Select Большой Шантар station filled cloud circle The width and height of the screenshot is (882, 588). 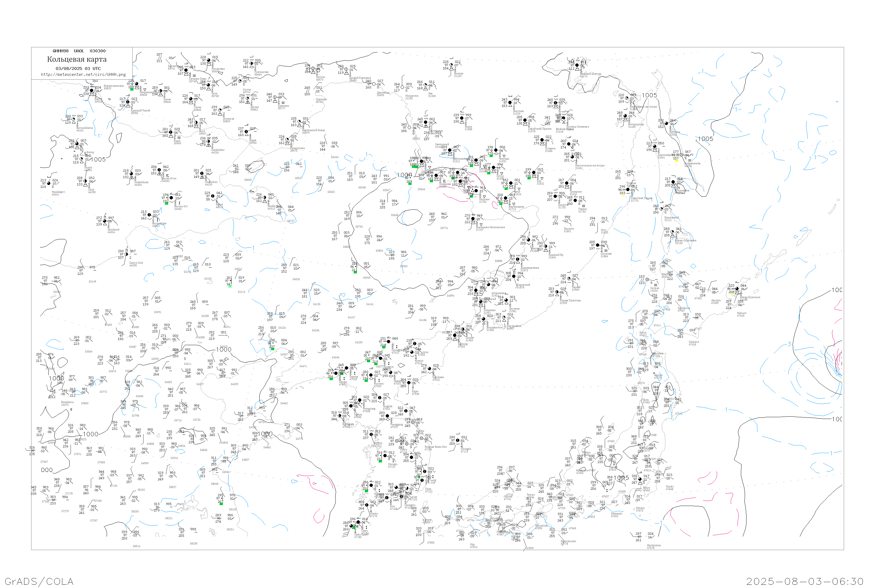point(577,65)
